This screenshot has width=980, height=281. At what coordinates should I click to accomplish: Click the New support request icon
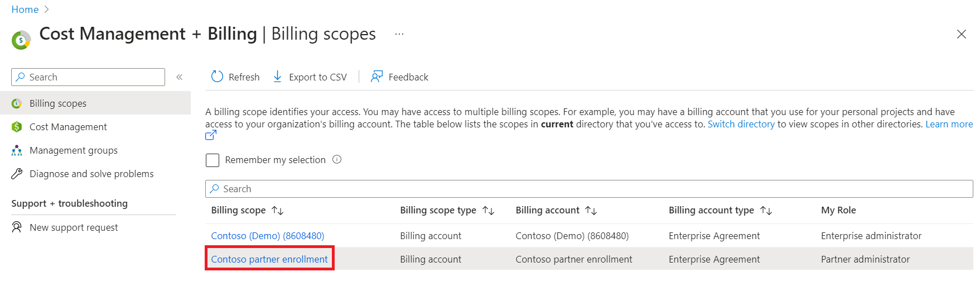pyautogui.click(x=17, y=227)
